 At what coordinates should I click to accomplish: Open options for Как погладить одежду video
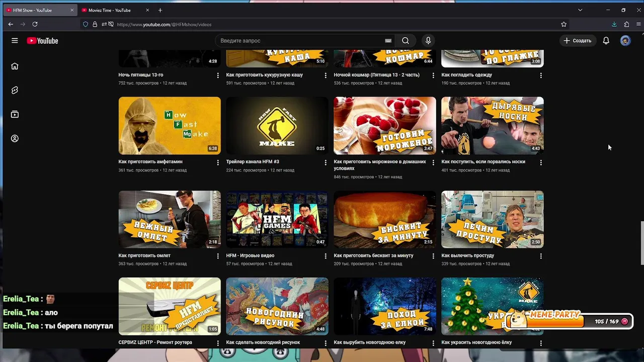[x=541, y=75]
